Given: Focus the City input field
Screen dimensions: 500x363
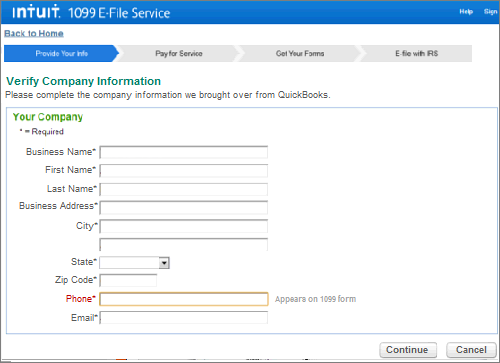Looking at the screenshot, I should [x=184, y=226].
